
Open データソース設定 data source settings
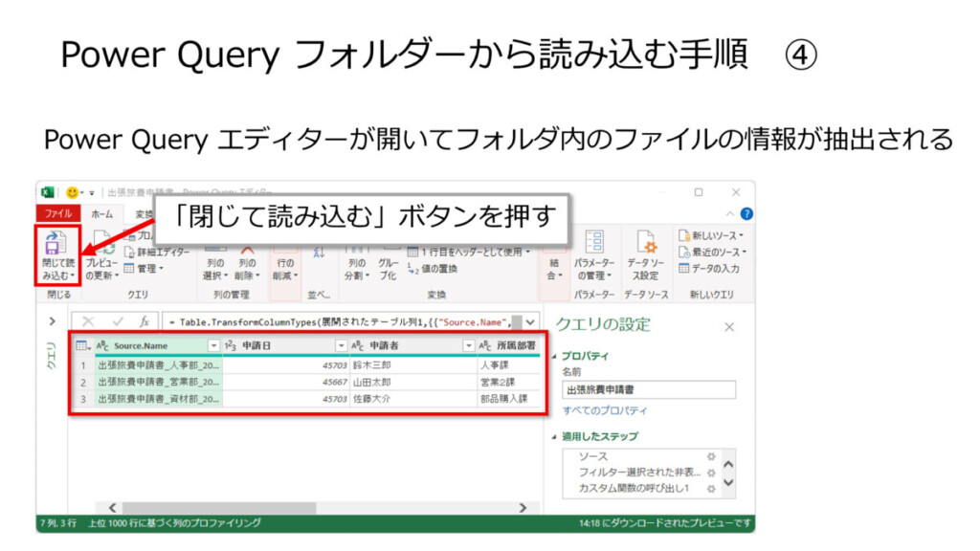[646, 256]
